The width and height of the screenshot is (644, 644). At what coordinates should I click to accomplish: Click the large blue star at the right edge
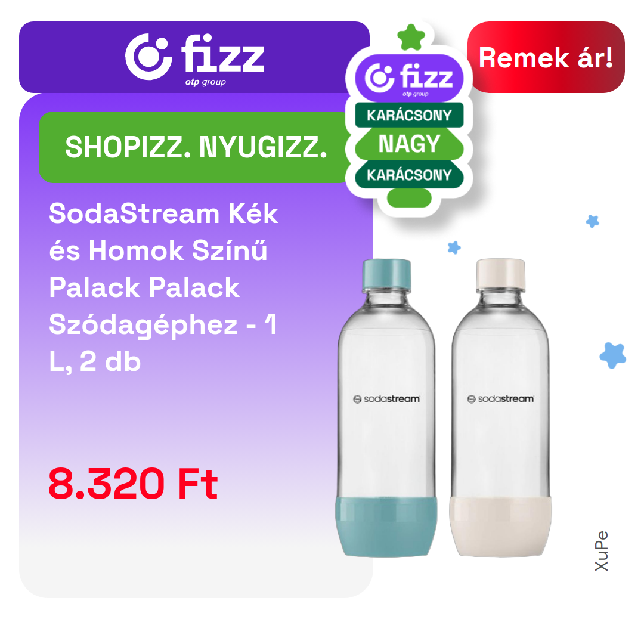(613, 355)
